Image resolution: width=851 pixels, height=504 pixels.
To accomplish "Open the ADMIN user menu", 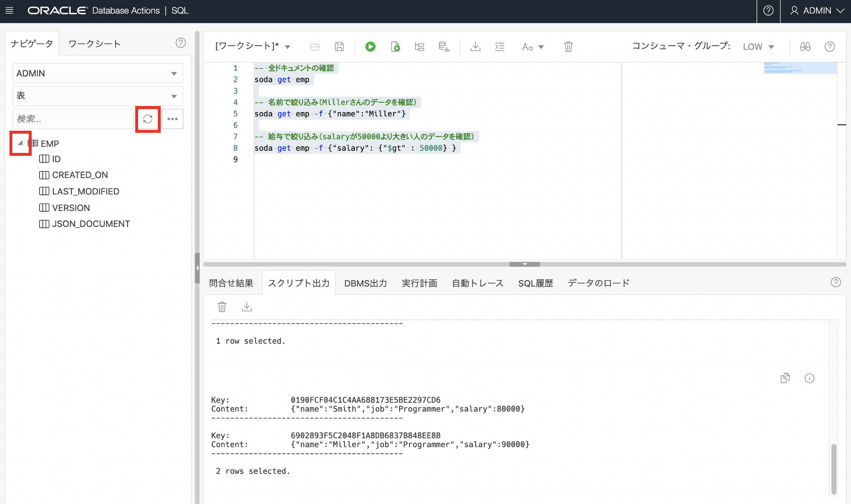I will pyautogui.click(x=816, y=11).
